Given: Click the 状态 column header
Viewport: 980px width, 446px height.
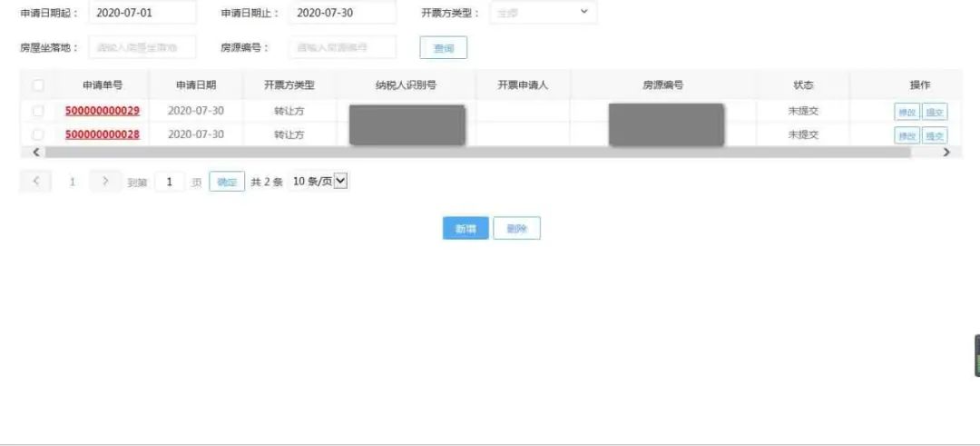Looking at the screenshot, I should 803,85.
